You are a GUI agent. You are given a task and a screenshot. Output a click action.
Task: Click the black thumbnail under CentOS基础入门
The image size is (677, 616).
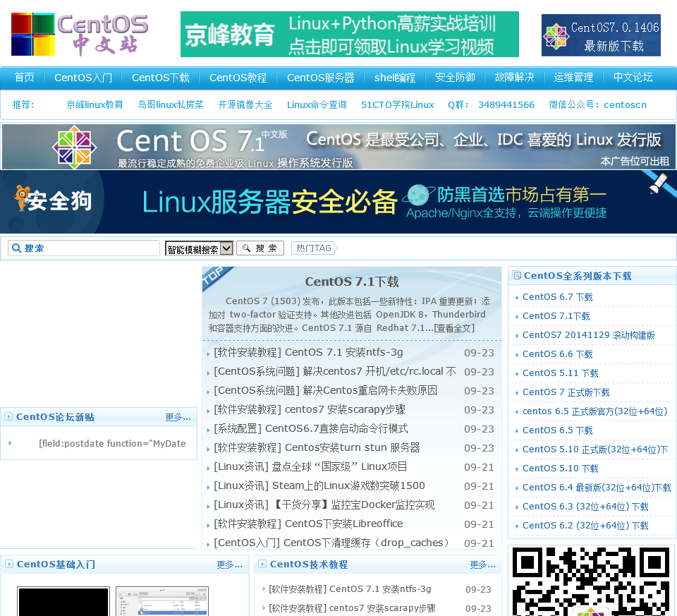[63, 601]
